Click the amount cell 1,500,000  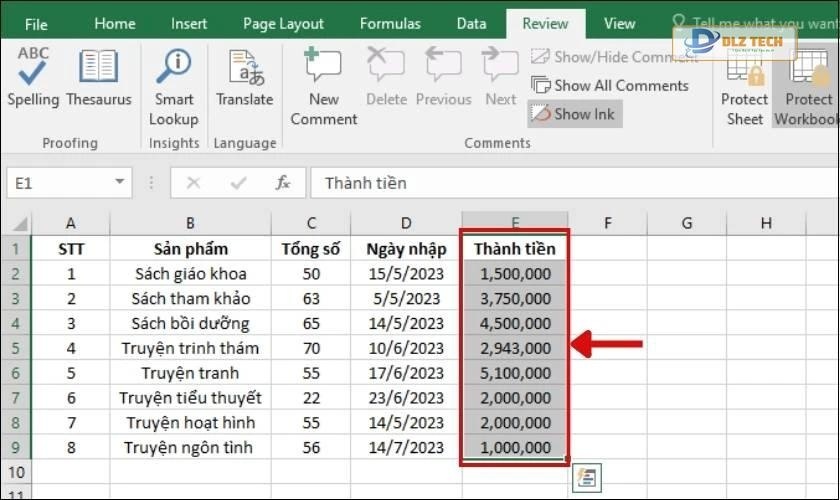pos(514,274)
